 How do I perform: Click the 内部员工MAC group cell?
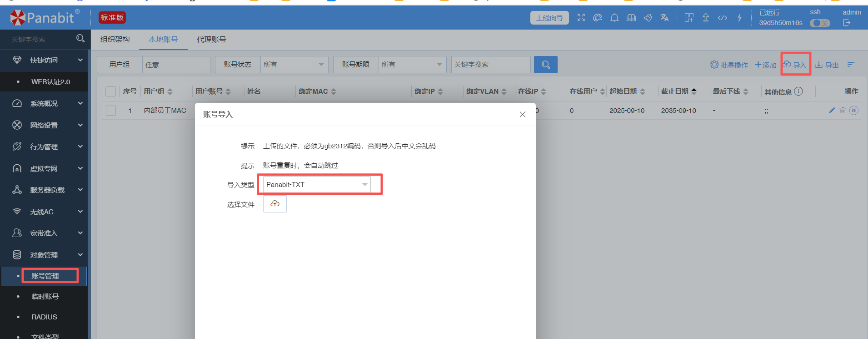click(165, 111)
